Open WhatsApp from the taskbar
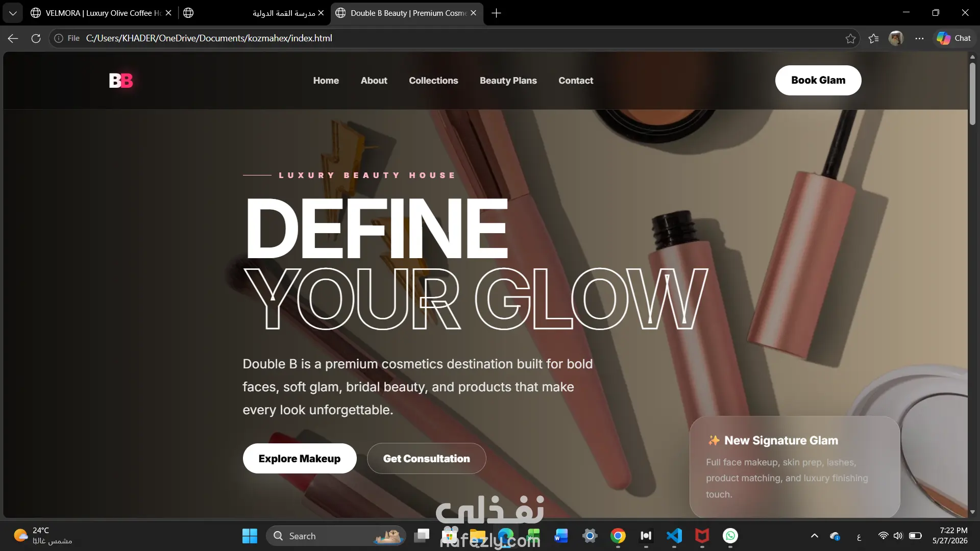 point(730,536)
